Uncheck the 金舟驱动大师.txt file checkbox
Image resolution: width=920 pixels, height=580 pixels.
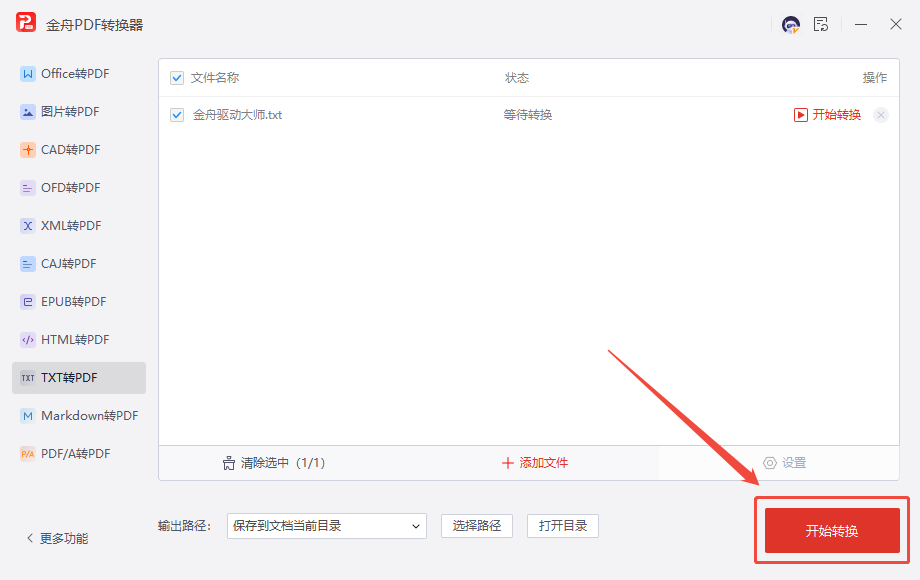point(177,115)
